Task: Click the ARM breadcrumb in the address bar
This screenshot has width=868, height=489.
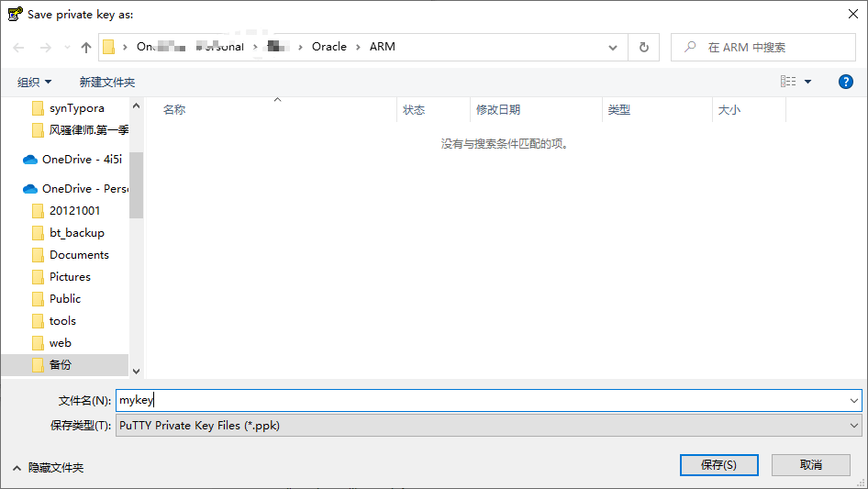Action: click(x=383, y=47)
